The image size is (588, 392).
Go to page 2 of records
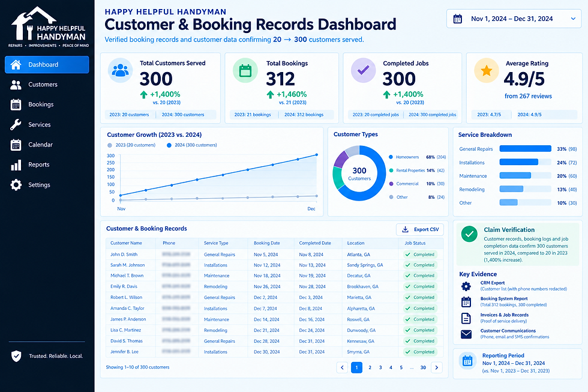[x=370, y=367]
